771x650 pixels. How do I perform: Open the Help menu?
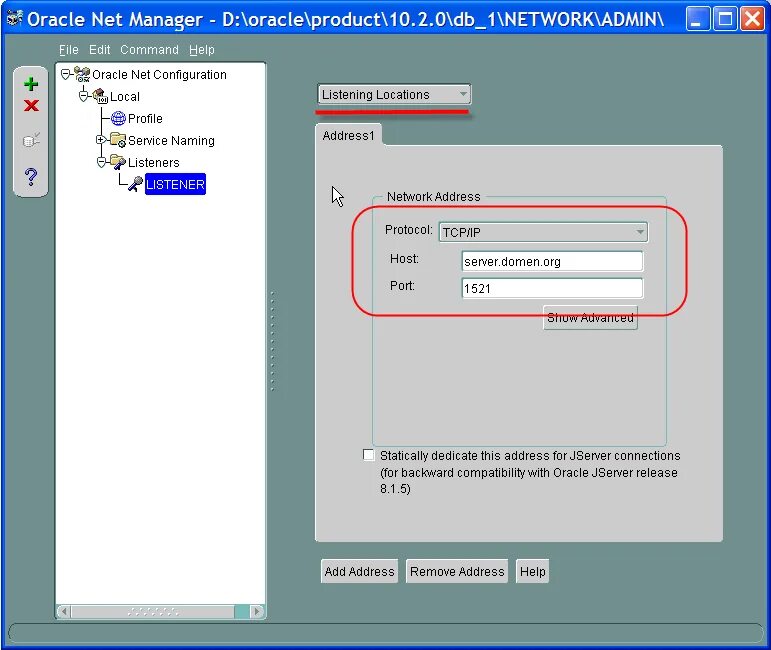point(202,50)
